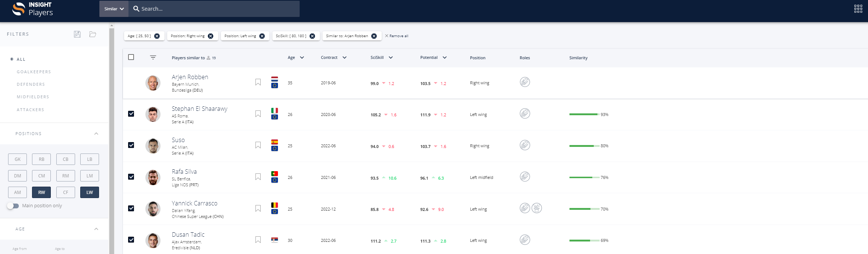This screenshot has width=868, height=254.
Task: Open the table filter lines icon
Action: (x=153, y=57)
